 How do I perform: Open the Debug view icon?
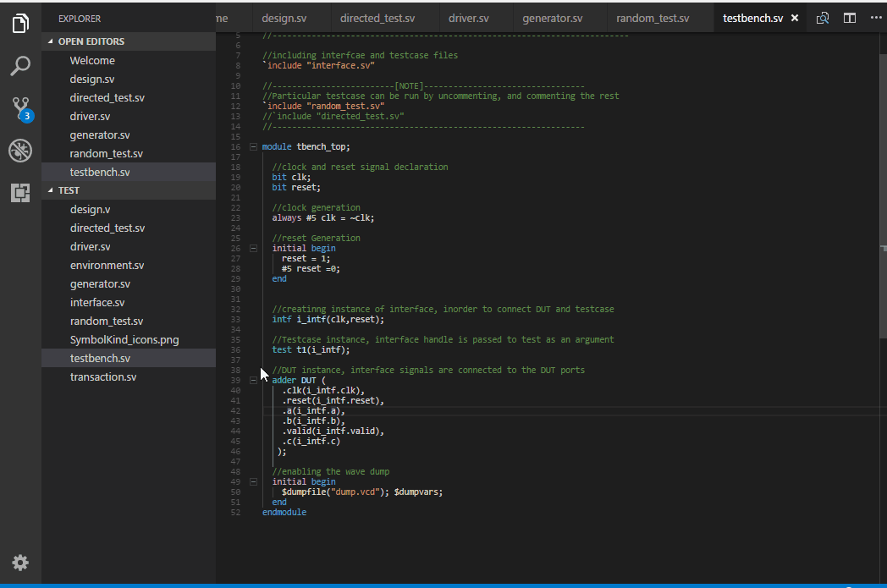20,151
